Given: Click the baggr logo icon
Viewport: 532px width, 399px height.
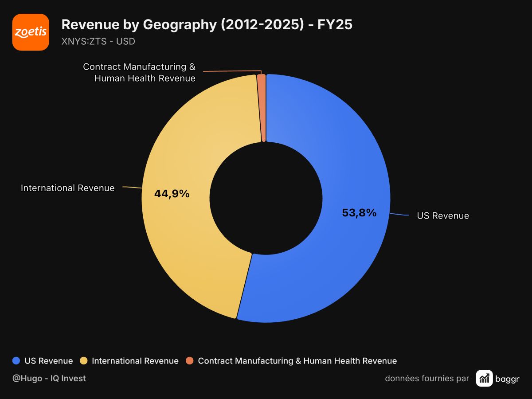Looking at the screenshot, I should (484, 378).
